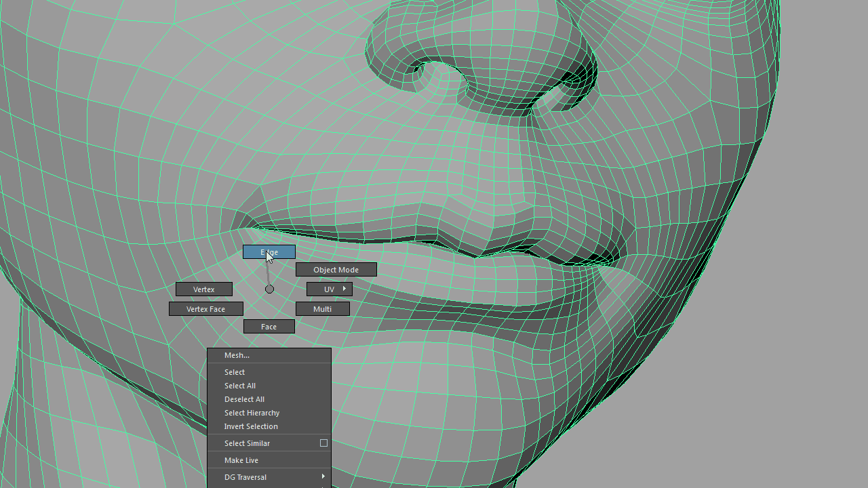
Task: Choose Vertex Face selection mode
Action: tap(206, 309)
